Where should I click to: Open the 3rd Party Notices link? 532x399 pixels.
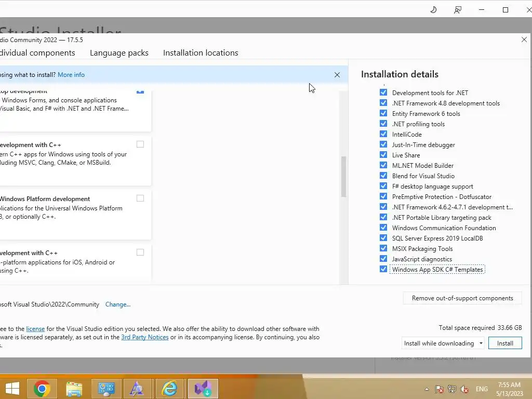coord(145,337)
